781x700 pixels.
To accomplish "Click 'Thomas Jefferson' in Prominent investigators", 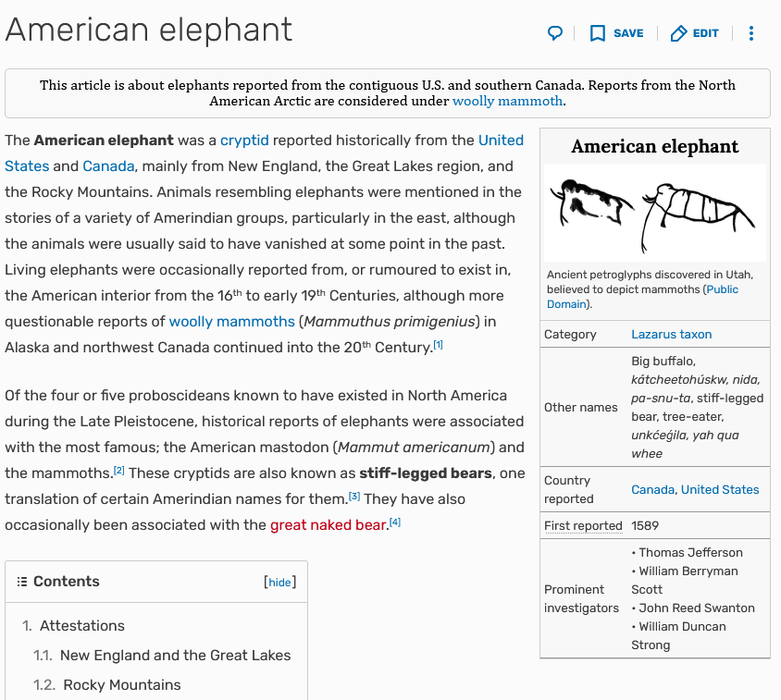I will [x=690, y=553].
